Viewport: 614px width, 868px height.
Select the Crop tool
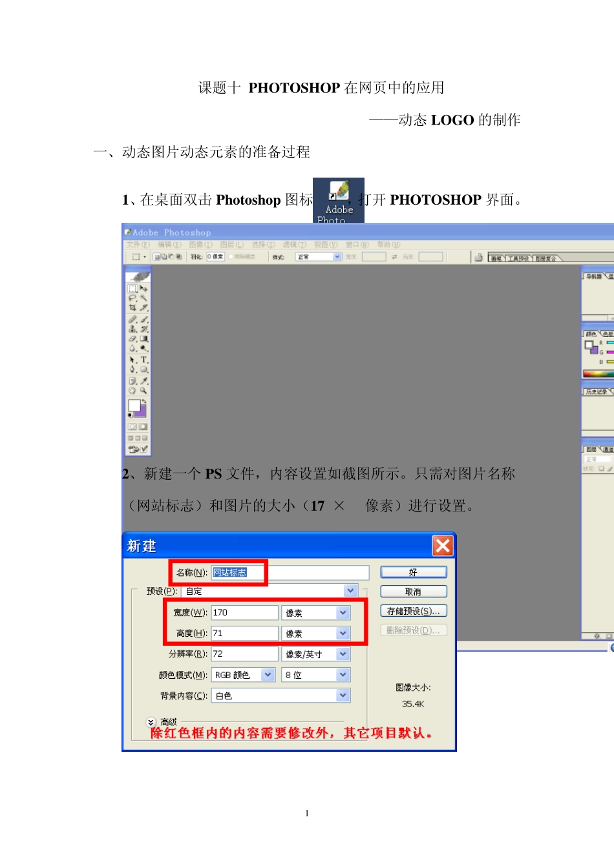pos(132,307)
